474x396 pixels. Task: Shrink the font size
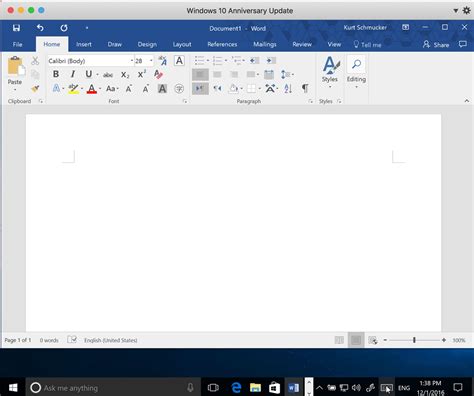coord(146,89)
